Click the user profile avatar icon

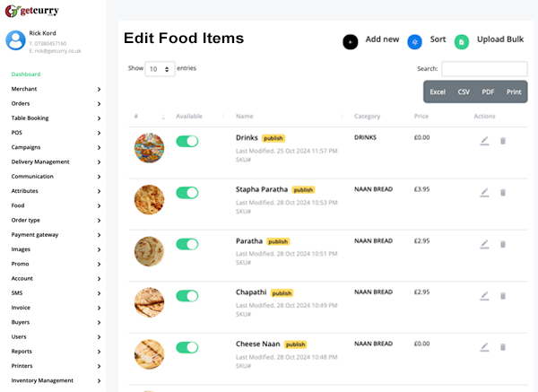(15, 40)
